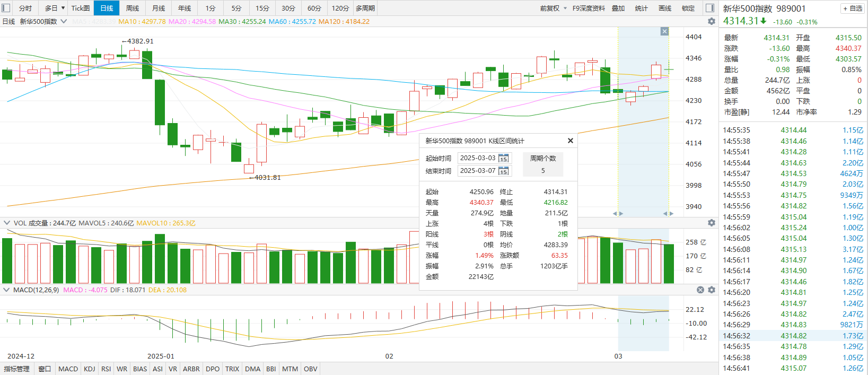Open MACD indicator settings gear
Viewport: 868px width, 375px height.
click(712, 290)
